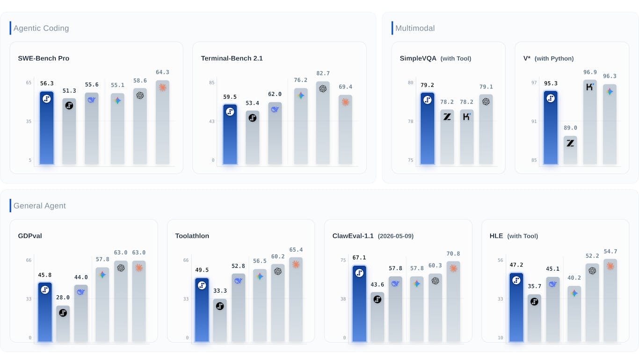Click the Agentic Coding section heading
This screenshot has height=364, width=639.
click(41, 28)
